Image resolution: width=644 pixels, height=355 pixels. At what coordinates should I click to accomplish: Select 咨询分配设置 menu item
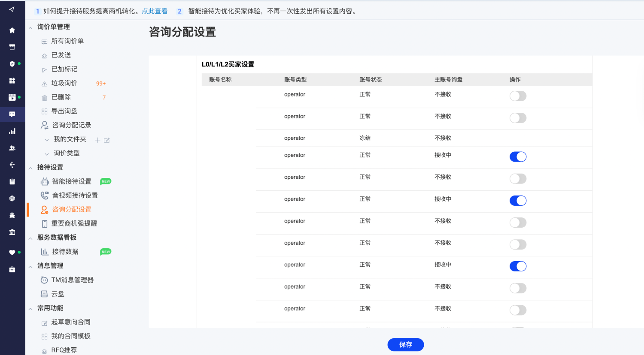click(x=72, y=210)
